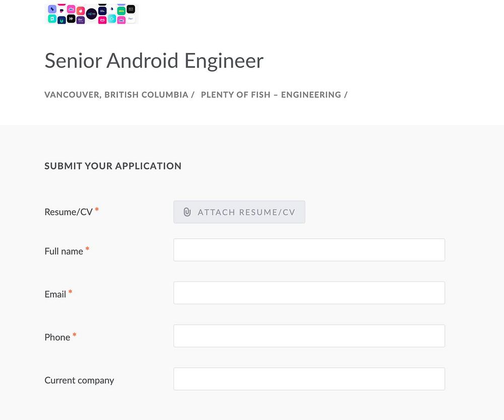Click the paperclip icon on the attach button
The image size is (504, 420).
click(x=187, y=212)
